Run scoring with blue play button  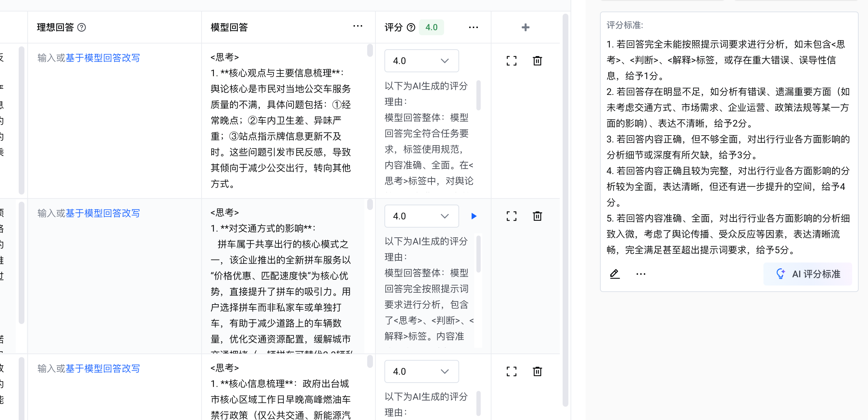click(x=474, y=216)
